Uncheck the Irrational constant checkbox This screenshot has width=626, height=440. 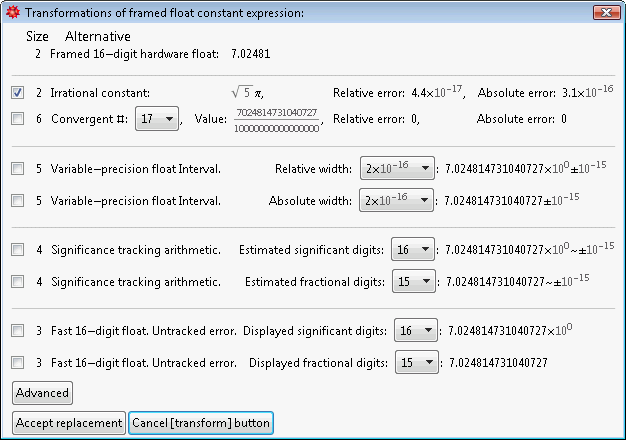[18, 93]
